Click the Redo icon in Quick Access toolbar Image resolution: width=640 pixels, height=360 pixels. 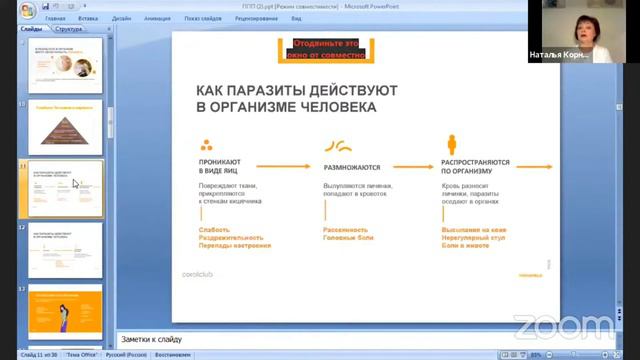[x=71, y=6]
